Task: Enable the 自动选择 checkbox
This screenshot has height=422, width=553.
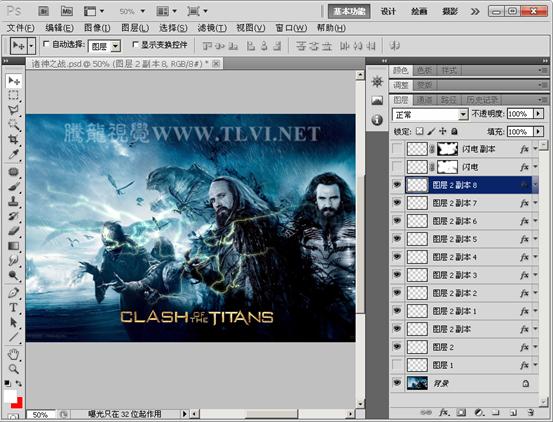Action: pos(46,44)
